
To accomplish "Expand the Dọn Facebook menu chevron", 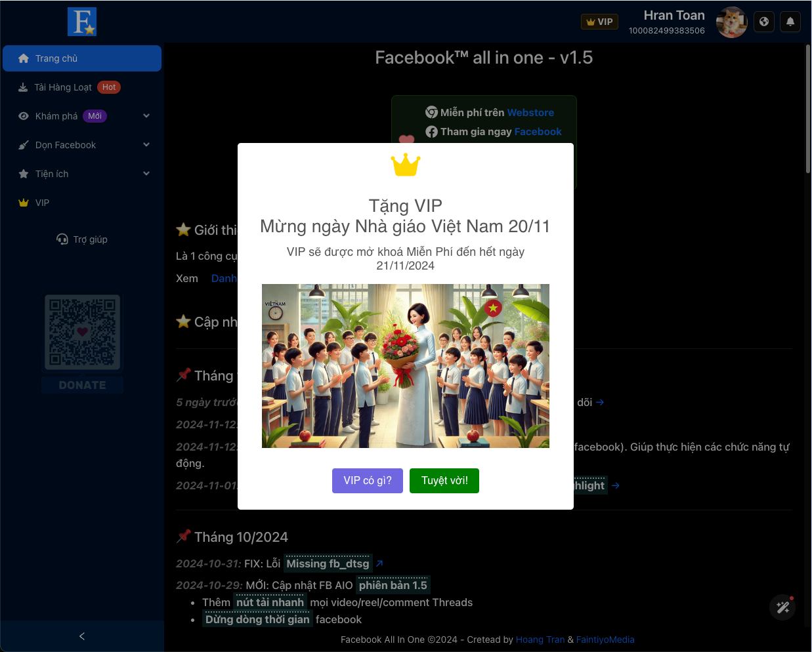I will [146, 145].
